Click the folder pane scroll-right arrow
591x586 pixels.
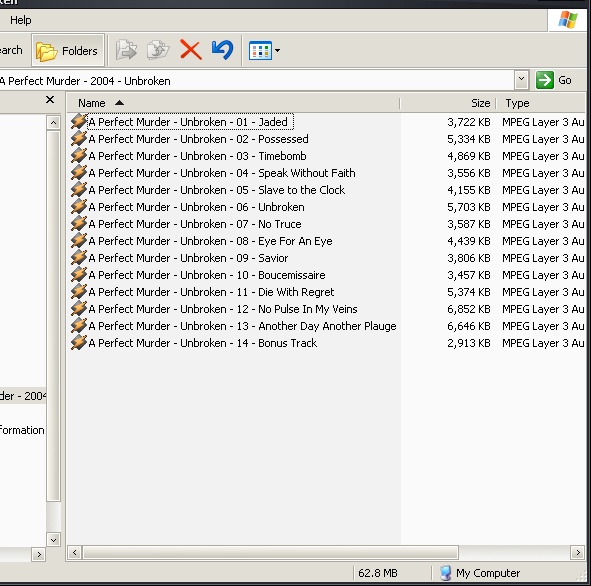tap(38, 554)
